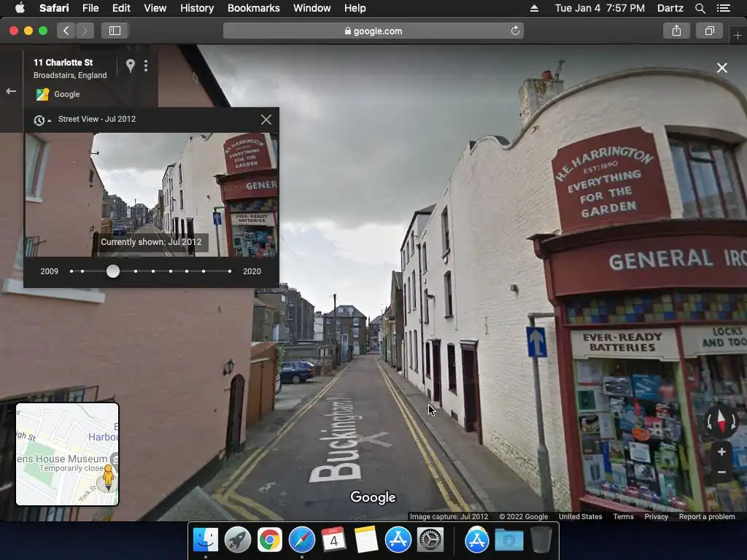Open the three-dot more options menu
This screenshot has width=747, height=560.
point(146,66)
